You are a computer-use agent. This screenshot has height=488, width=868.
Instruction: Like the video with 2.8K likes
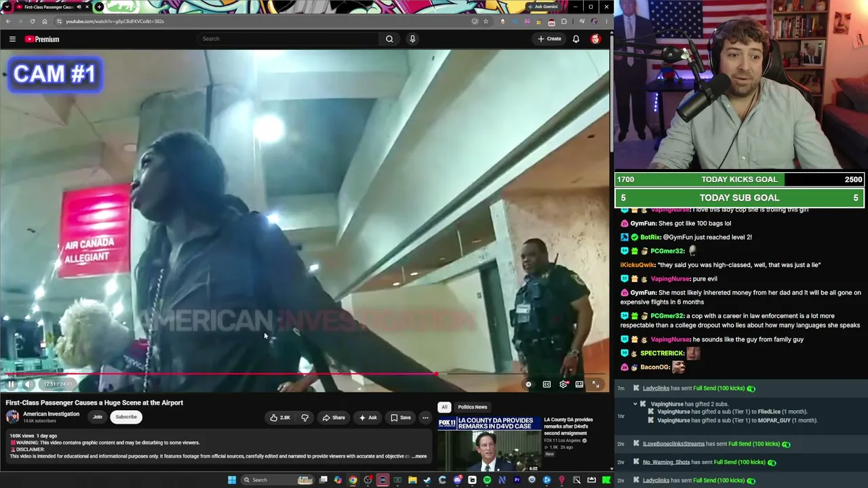(280, 418)
